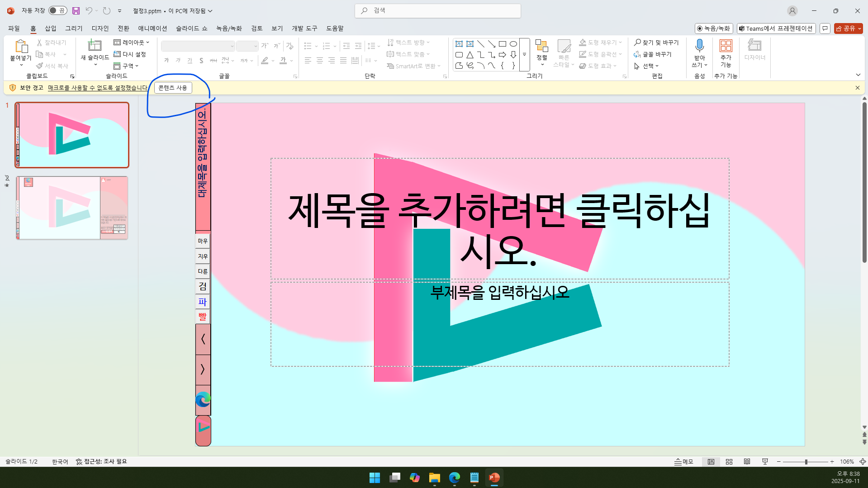Click the Redo icon in title bar
Screen dimensions: 868x488
107,10
